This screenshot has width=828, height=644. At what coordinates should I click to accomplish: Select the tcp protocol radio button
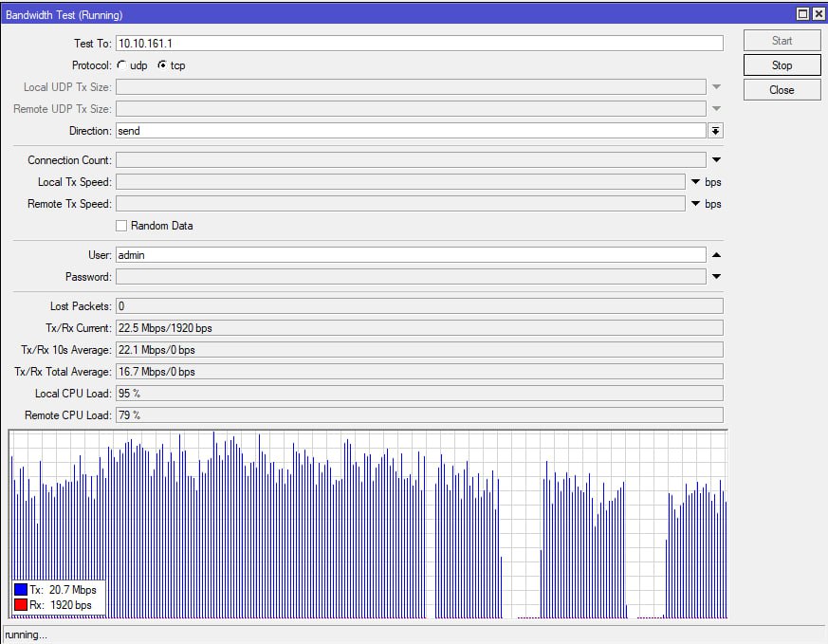pyautogui.click(x=162, y=65)
